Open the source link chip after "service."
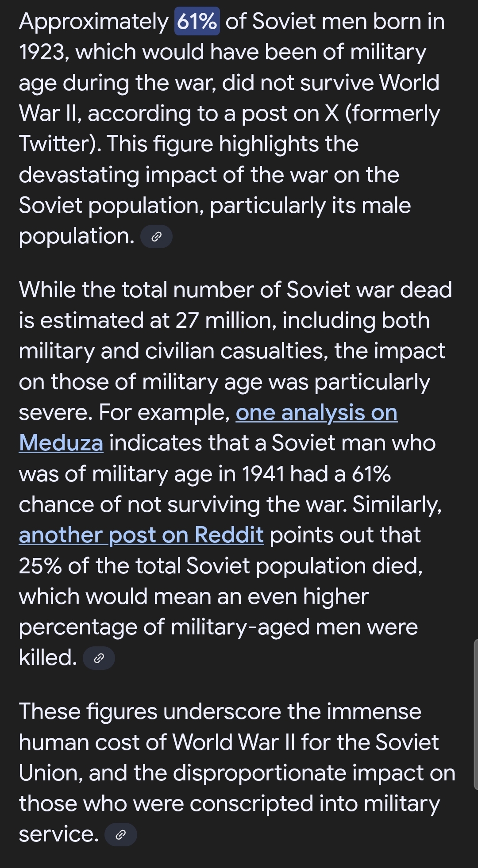The height and width of the screenshot is (868, 478). [120, 835]
